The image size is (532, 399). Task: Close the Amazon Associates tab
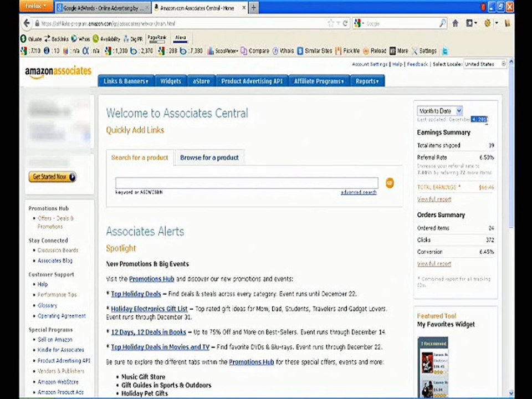click(244, 7)
